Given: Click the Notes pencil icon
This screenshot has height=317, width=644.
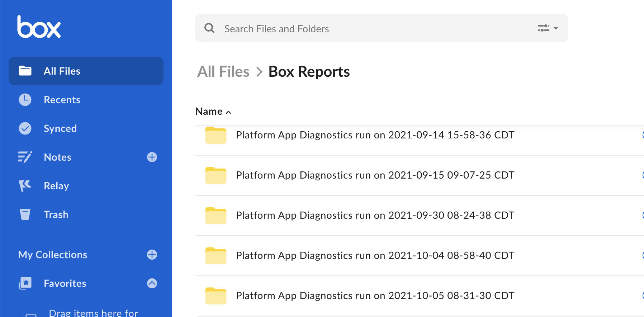Looking at the screenshot, I should 25,157.
